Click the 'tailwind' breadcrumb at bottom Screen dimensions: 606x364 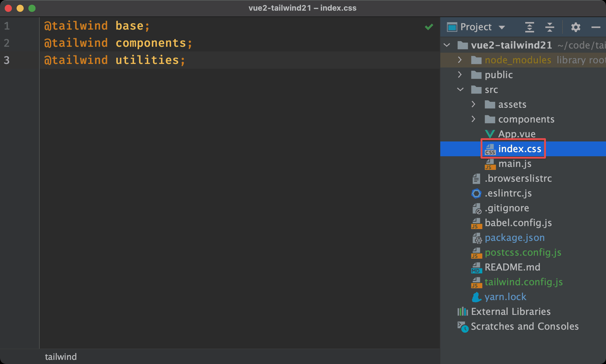coord(61,357)
